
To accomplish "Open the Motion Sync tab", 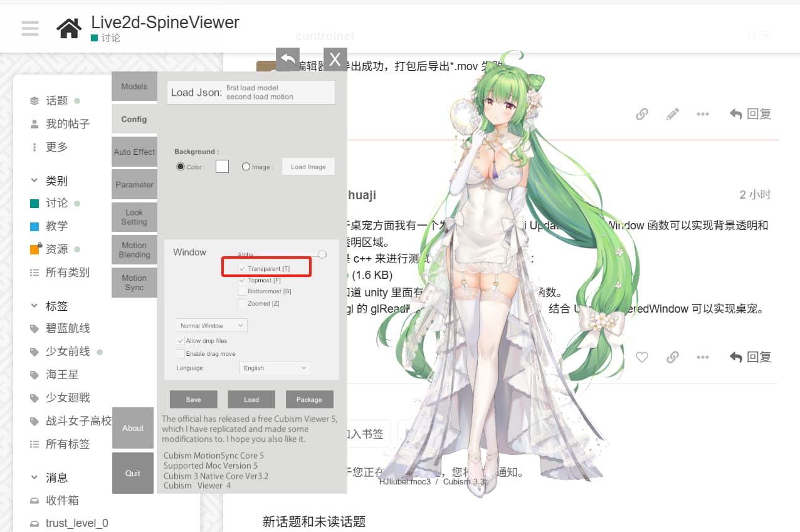I will point(134,283).
